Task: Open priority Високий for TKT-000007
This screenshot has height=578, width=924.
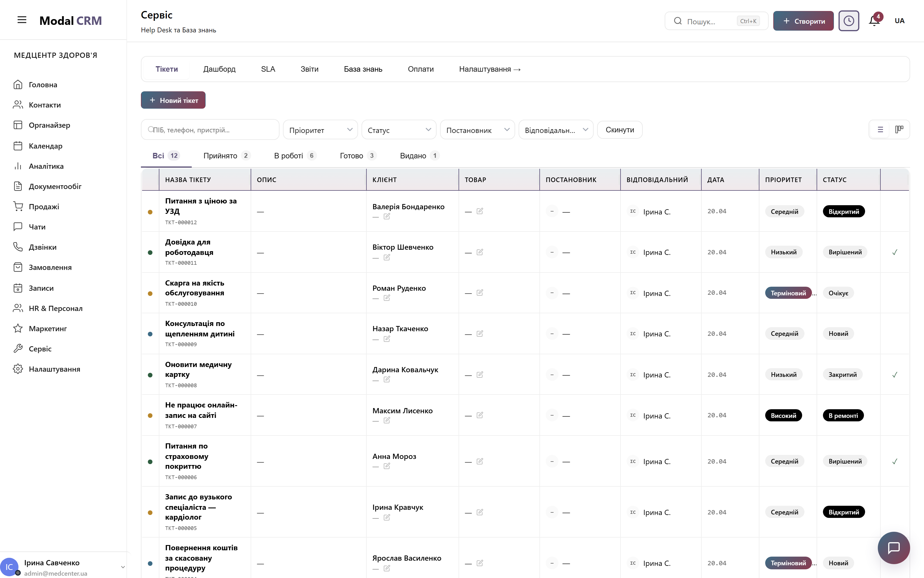Action: (x=783, y=416)
